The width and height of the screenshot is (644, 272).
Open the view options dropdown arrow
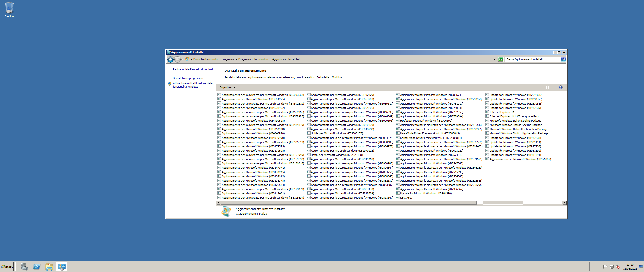pyautogui.click(x=554, y=87)
